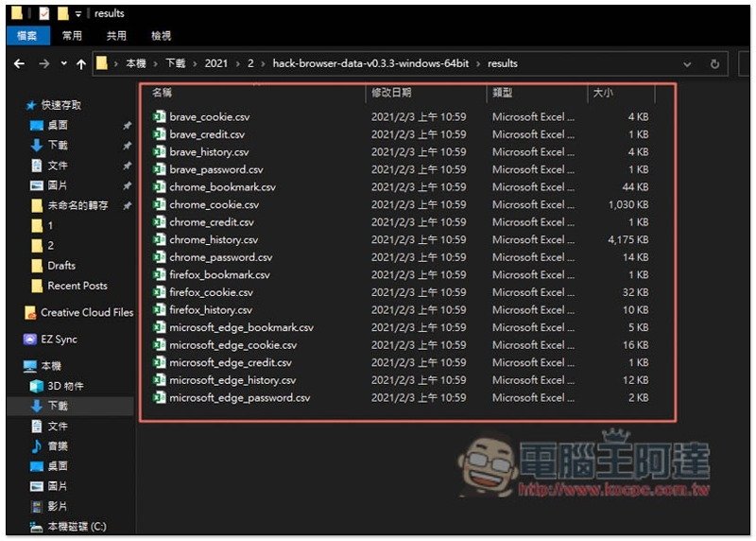Click the 3D 物件 folder icon
Viewport: 756px width, 541px height.
(37, 386)
